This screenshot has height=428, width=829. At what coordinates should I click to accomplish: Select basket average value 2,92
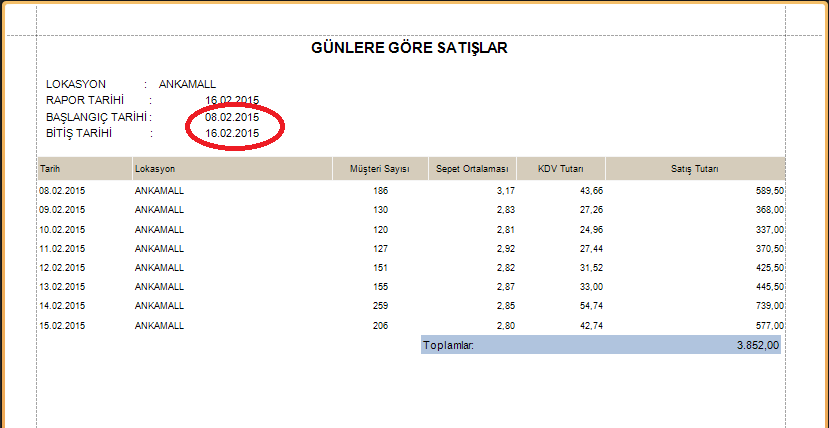[505, 248]
